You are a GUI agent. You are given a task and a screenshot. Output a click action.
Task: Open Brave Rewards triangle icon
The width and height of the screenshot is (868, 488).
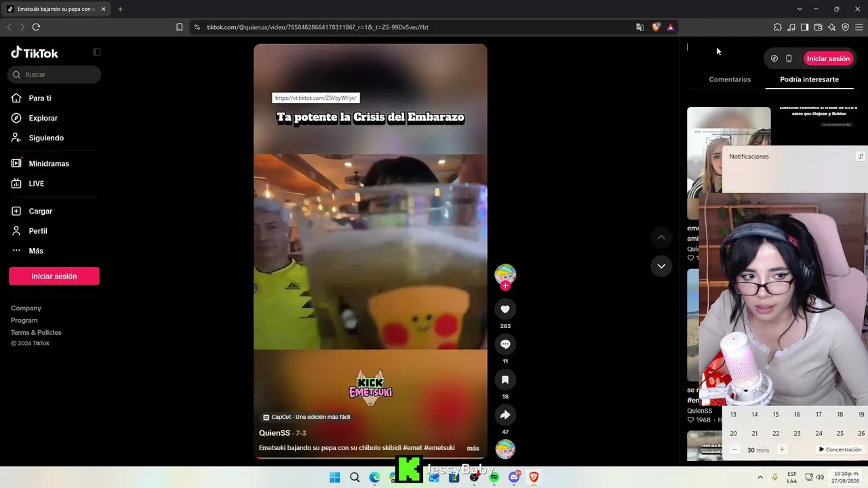pos(671,27)
